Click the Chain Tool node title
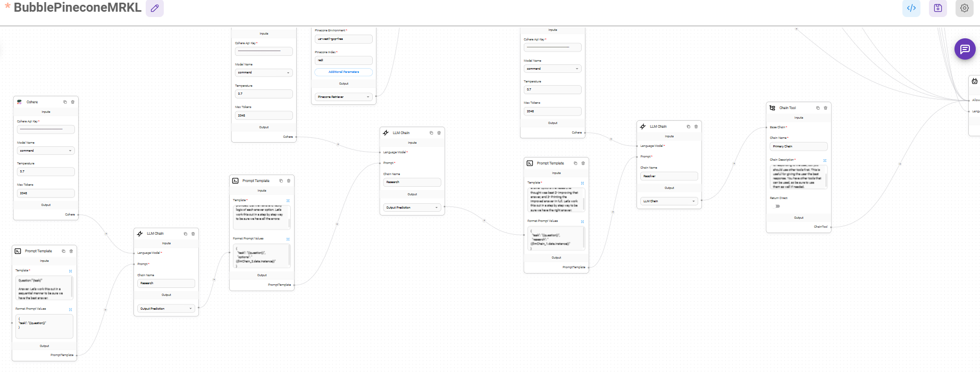 pyautogui.click(x=788, y=108)
